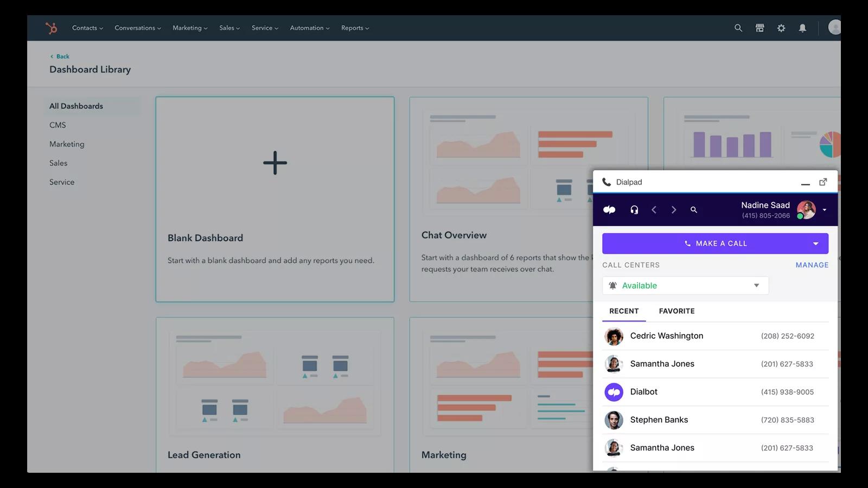The image size is (868, 488).
Task: Click the headset icon in Dialpad
Action: 634,209
